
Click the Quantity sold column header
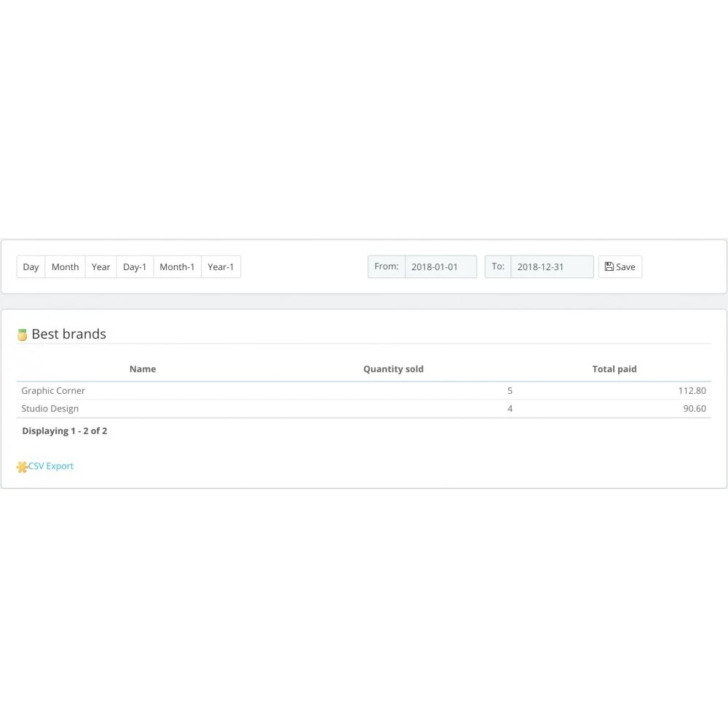coord(393,369)
